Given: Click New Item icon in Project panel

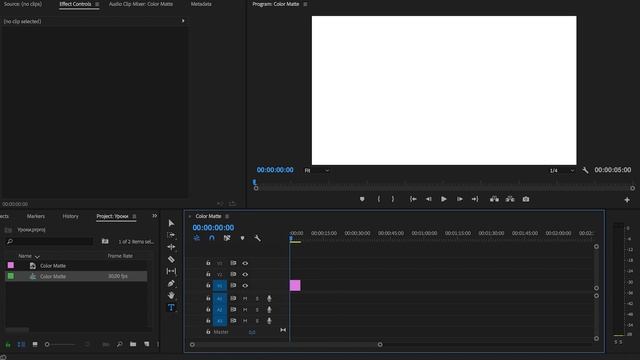Looking at the screenshot, I should click(147, 344).
